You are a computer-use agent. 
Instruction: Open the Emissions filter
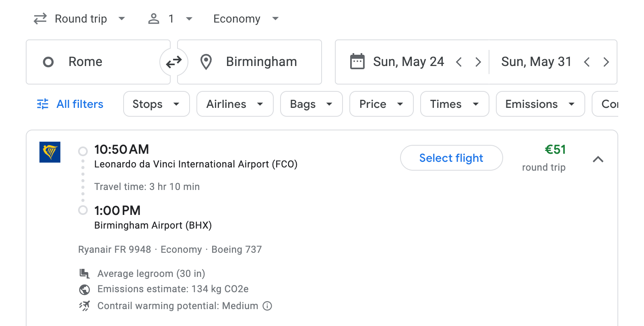tap(540, 104)
